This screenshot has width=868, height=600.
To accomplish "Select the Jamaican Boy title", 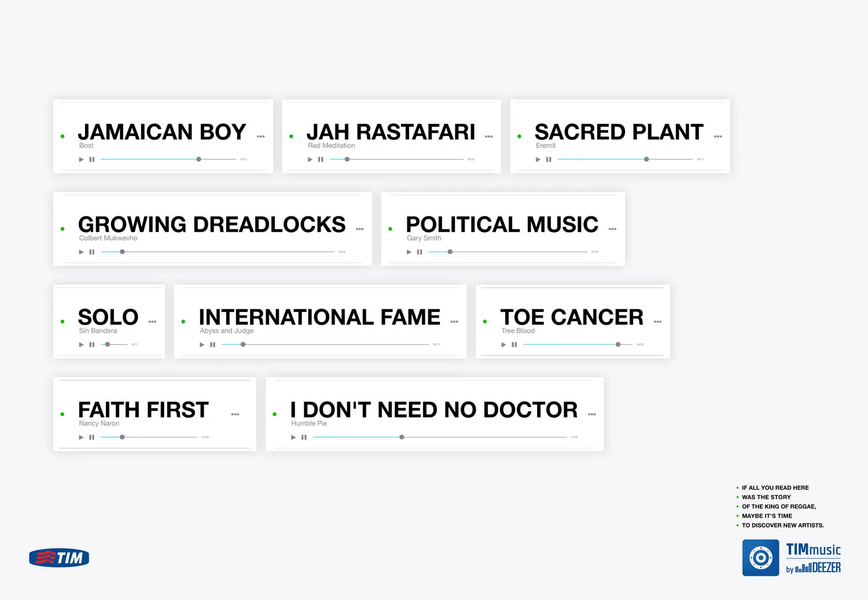I will point(162,132).
